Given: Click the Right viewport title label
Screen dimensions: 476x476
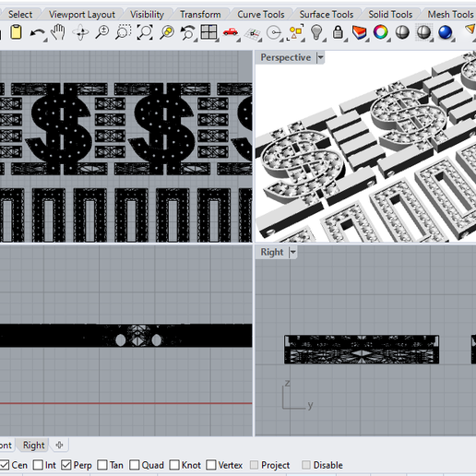Looking at the screenshot, I should tap(272, 252).
